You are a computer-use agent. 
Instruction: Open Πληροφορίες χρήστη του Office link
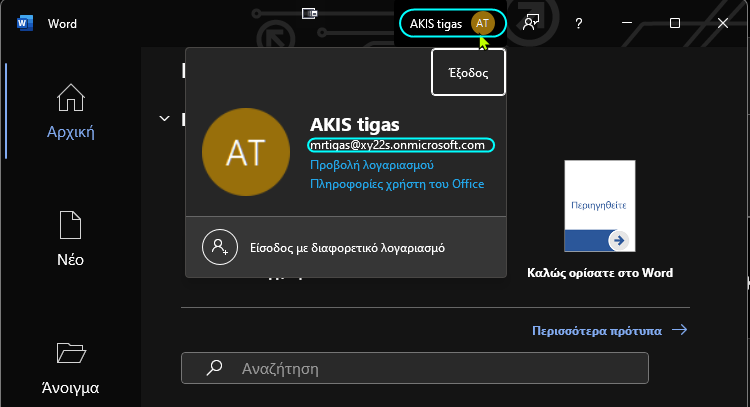click(397, 184)
